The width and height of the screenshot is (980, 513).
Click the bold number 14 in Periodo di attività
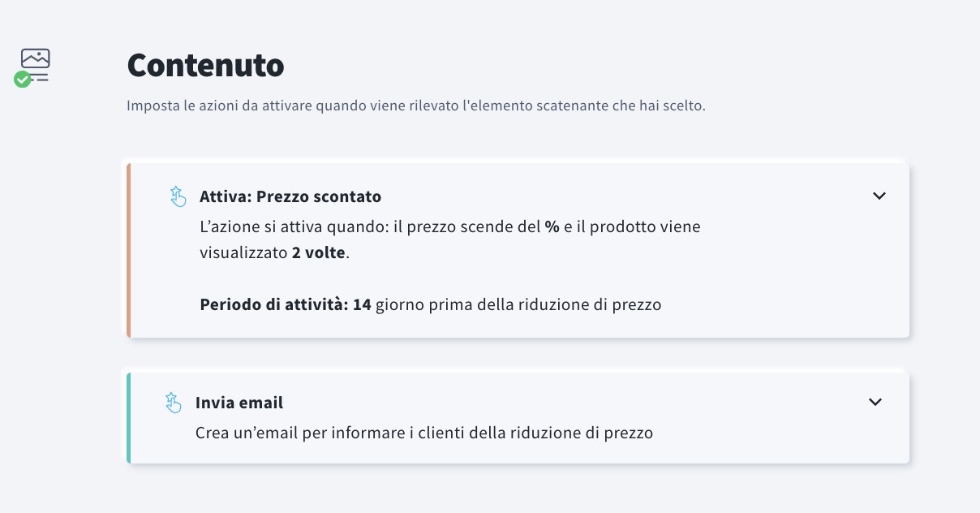coord(363,304)
